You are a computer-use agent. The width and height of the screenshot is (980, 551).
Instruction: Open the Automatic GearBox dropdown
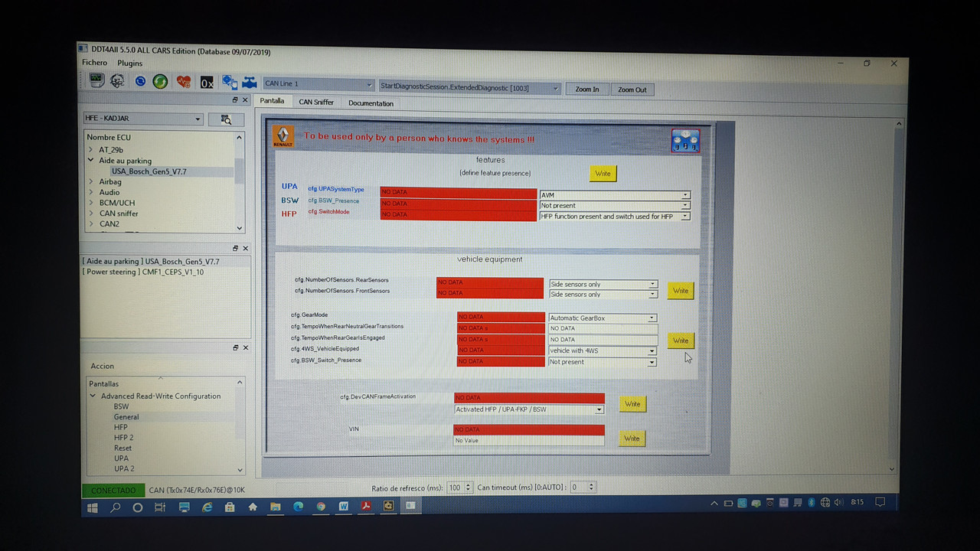coord(603,318)
